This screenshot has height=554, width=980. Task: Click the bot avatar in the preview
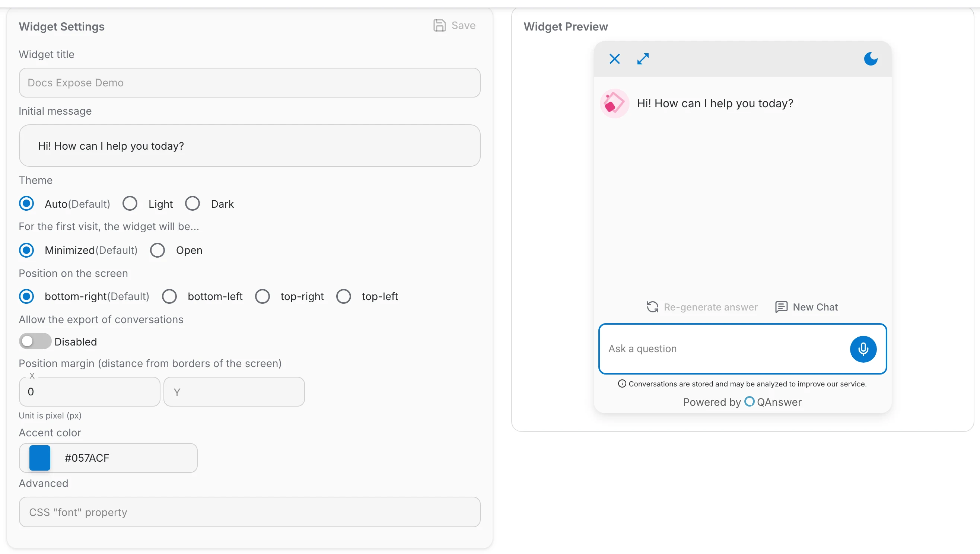(x=614, y=103)
